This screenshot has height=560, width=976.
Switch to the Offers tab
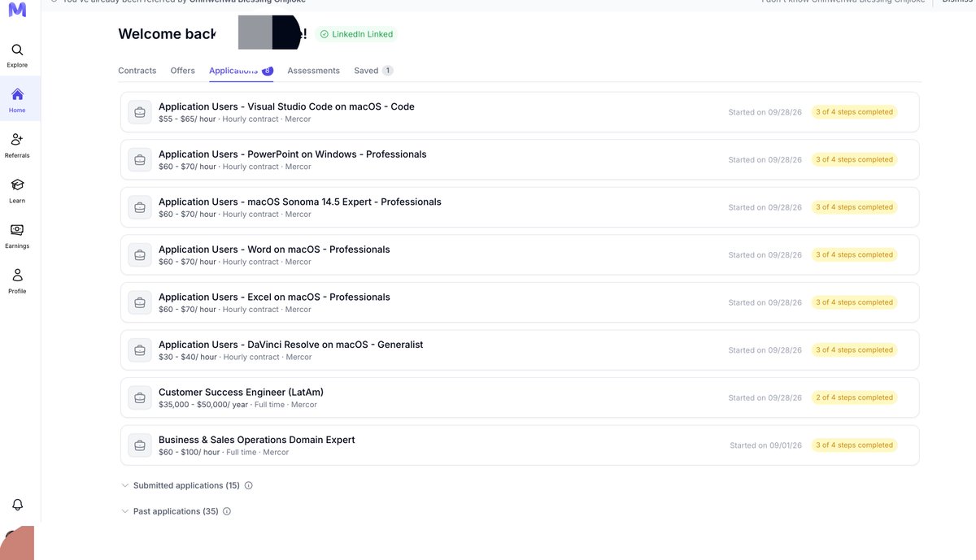point(183,71)
